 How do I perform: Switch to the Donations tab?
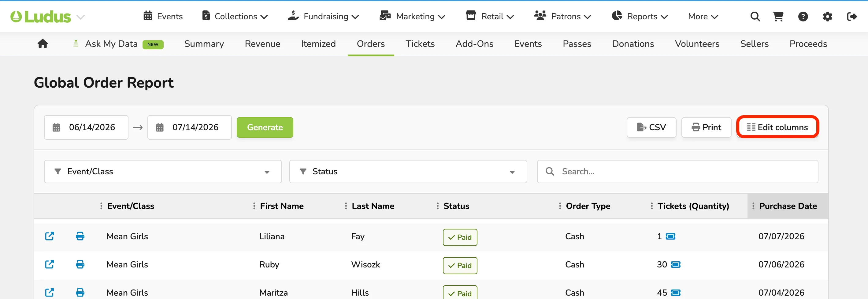(x=633, y=44)
